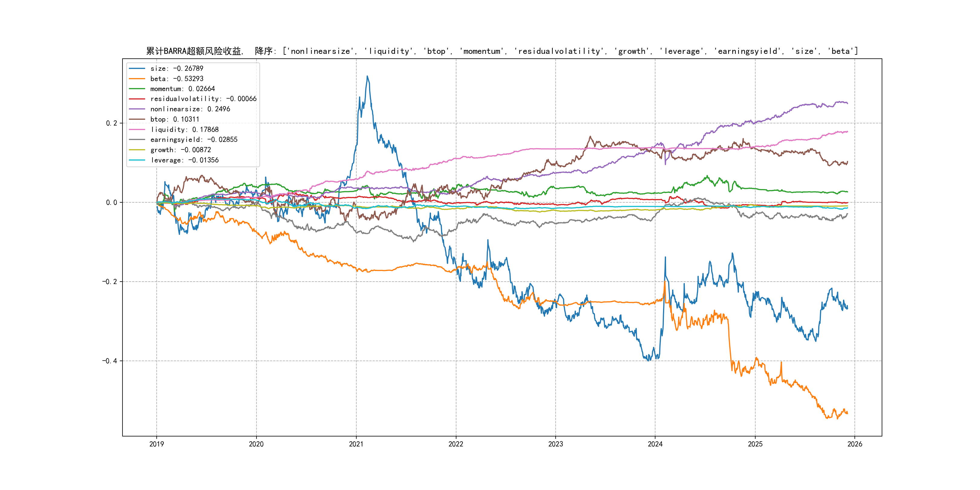
Task: Click the chart title '累计BARRA超额风险收益'
Action: (194, 51)
